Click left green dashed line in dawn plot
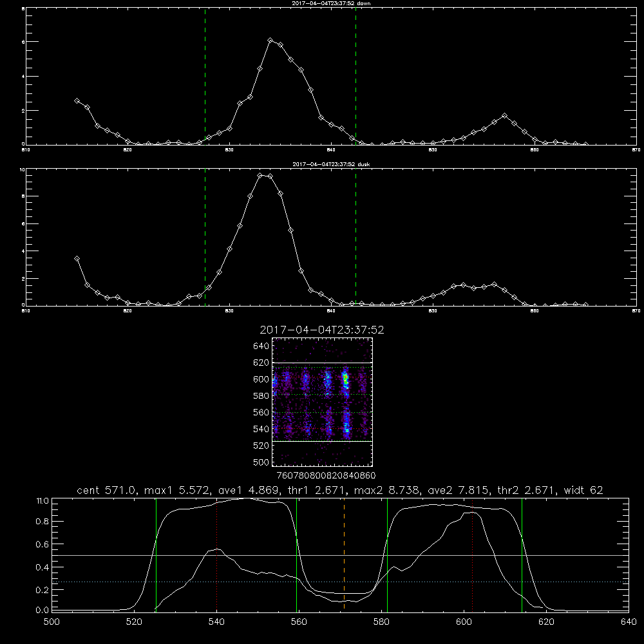 205,77
